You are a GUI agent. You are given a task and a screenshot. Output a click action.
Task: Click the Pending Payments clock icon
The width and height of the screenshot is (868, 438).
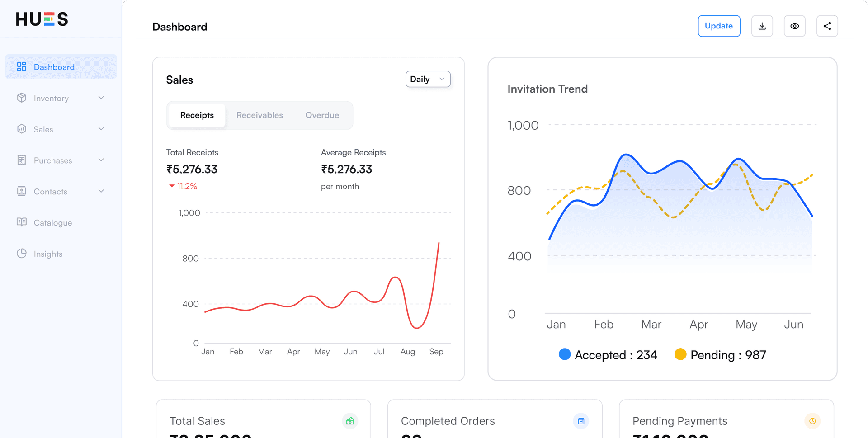point(813,421)
